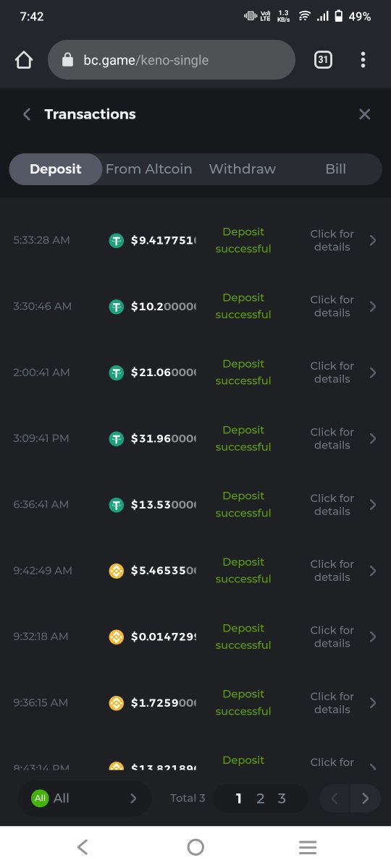Switch to the Withdraw tab
This screenshot has height=868, width=391.
243,169
